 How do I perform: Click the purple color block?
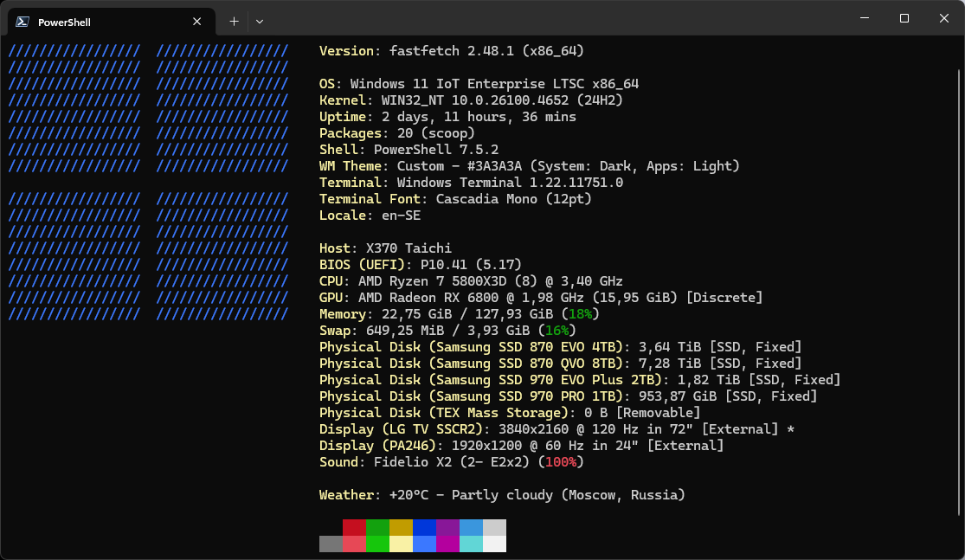[x=448, y=527]
